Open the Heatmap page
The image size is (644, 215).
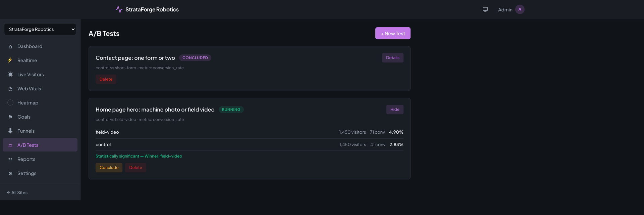(40, 103)
